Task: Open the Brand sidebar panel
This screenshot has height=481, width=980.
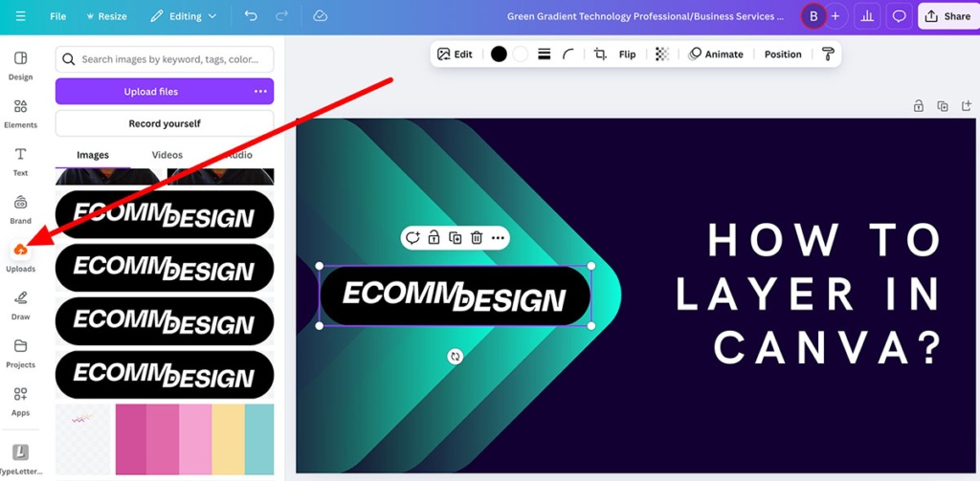Action: click(x=21, y=209)
